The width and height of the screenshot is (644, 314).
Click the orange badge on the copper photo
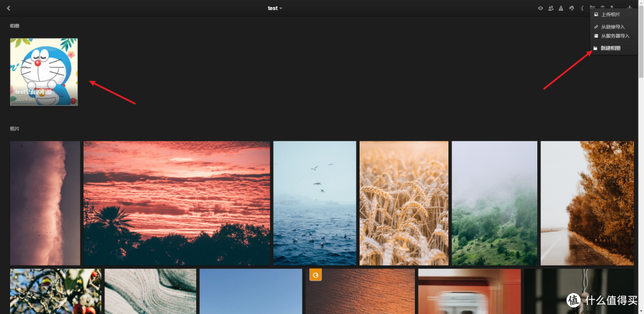pos(315,275)
